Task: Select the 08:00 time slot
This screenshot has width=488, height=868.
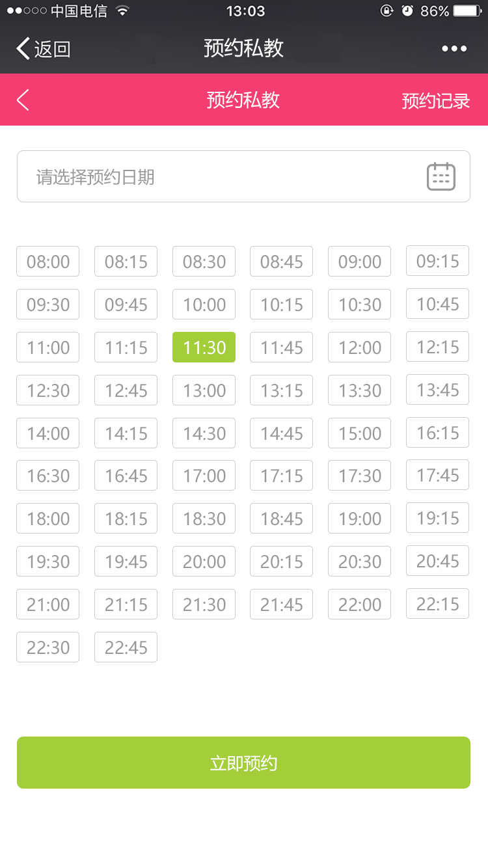Action: pos(47,261)
